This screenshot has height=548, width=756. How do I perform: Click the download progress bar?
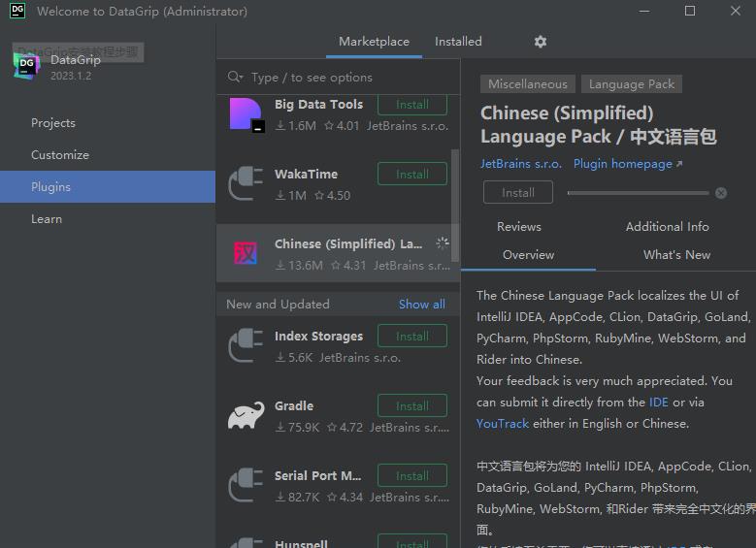tap(639, 193)
